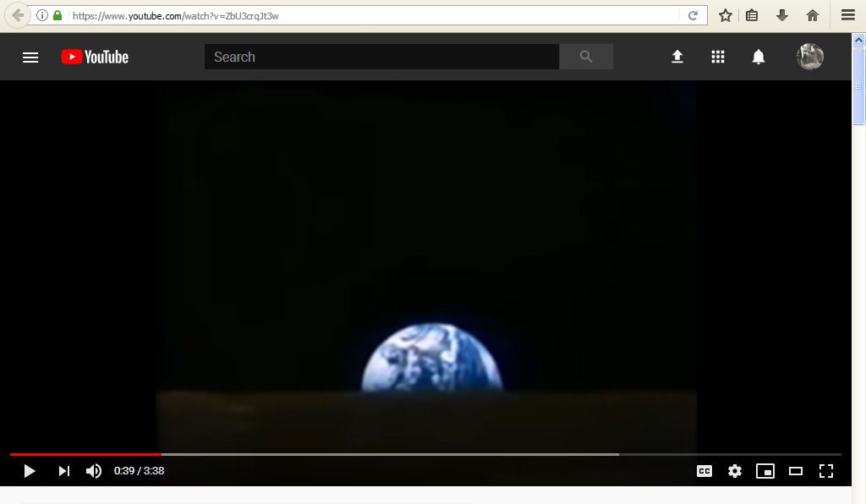Open the video settings gear
Image resolution: width=866 pixels, height=504 pixels.
734,471
